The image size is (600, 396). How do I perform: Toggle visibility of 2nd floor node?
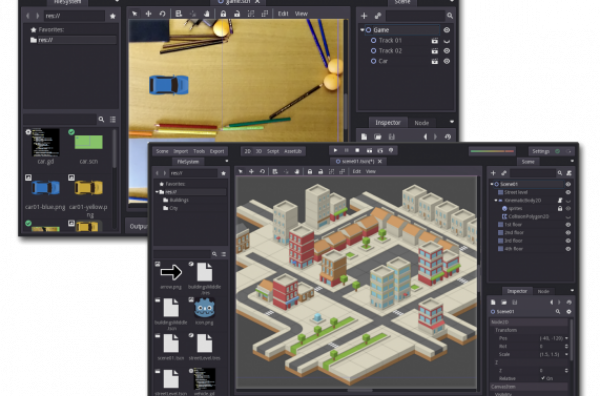[568, 233]
